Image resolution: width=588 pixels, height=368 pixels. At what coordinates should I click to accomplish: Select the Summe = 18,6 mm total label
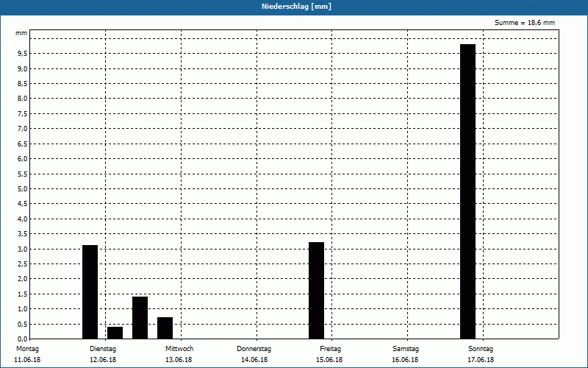525,23
